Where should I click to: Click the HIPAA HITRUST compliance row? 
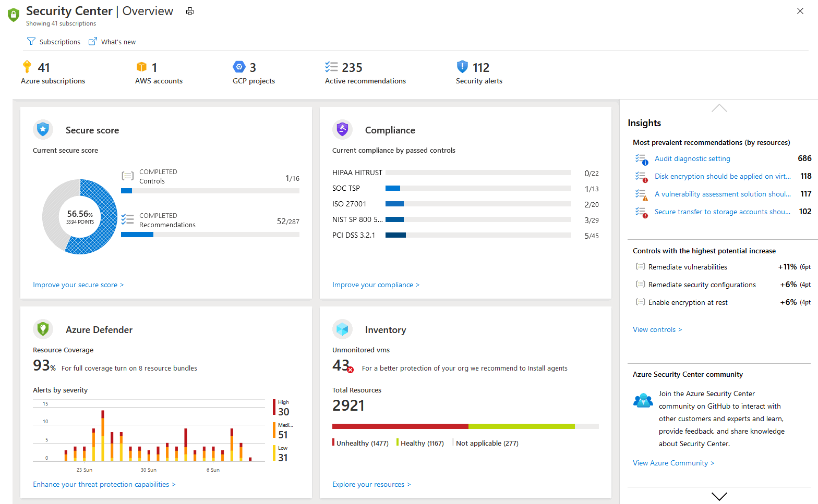465,173
